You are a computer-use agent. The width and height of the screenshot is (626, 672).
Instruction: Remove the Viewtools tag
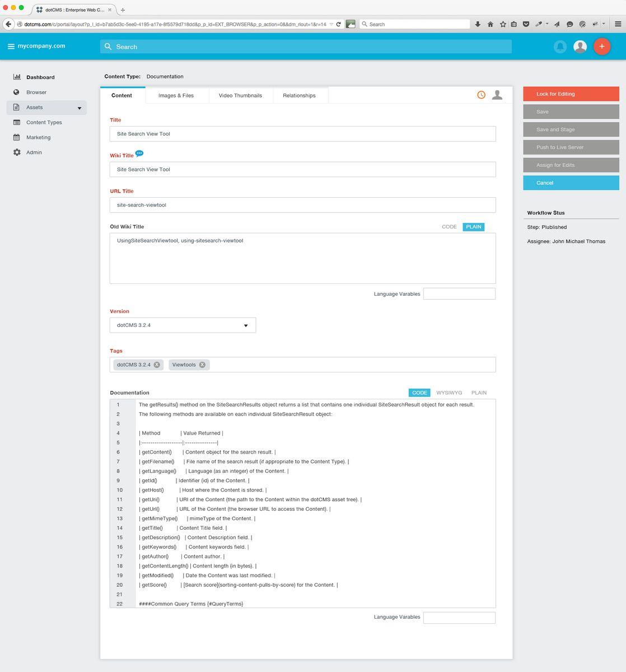click(x=202, y=365)
